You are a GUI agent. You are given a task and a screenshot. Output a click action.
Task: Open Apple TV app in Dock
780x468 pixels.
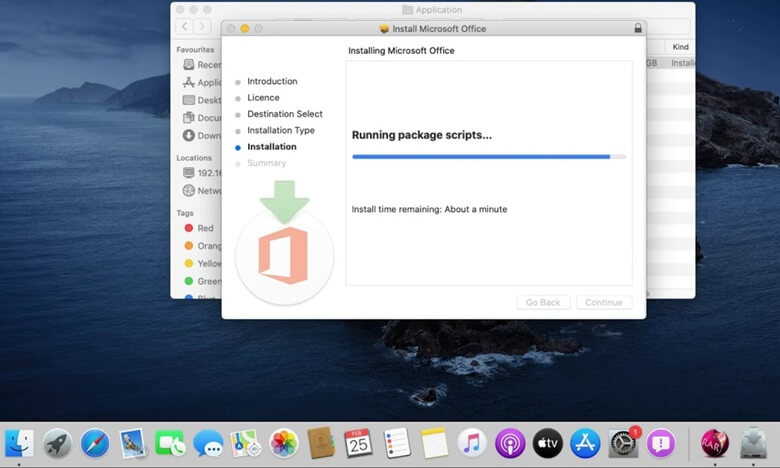[548, 443]
